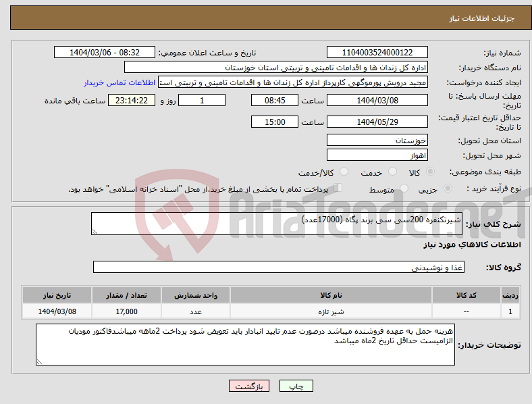Click the نام دستگاه خریدار field
This screenshot has width=532, height=404.
pyautogui.click(x=276, y=67)
